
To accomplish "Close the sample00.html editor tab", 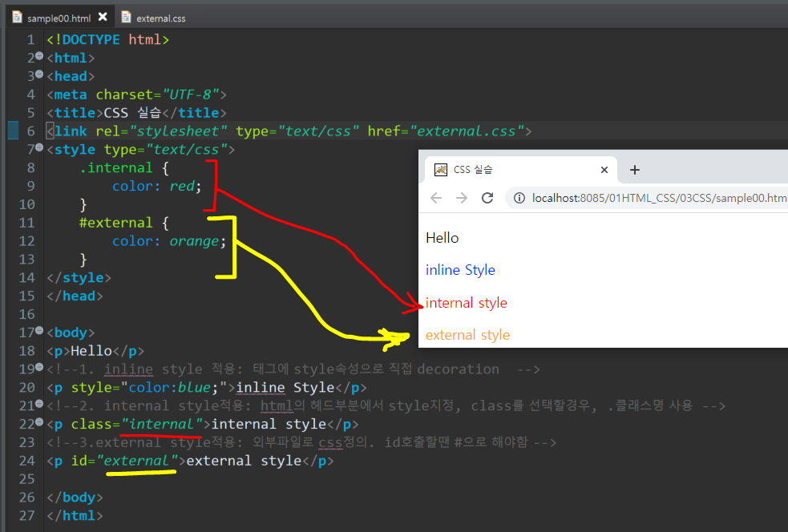I will click(103, 17).
